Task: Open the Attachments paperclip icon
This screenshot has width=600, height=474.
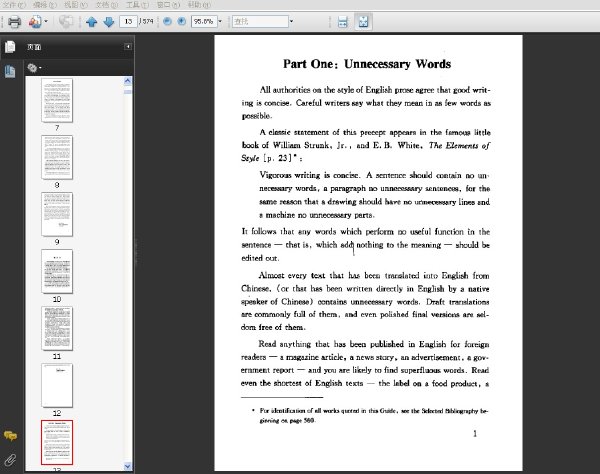Action: pyautogui.click(x=10, y=459)
